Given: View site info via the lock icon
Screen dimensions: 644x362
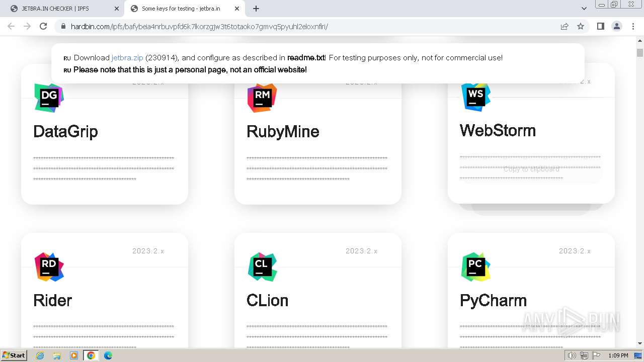Looking at the screenshot, I should click(63, 26).
